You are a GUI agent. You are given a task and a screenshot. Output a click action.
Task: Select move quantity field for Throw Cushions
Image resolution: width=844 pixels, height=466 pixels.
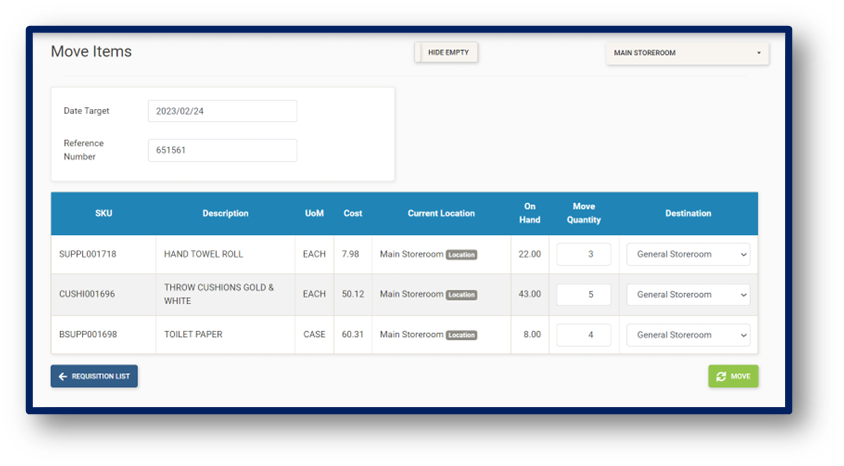tap(583, 295)
